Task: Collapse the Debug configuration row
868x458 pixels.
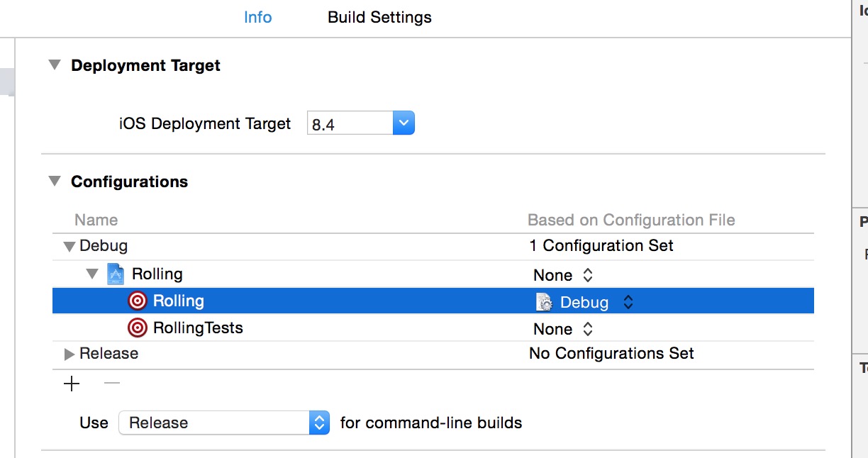Action: pyautogui.click(x=69, y=247)
